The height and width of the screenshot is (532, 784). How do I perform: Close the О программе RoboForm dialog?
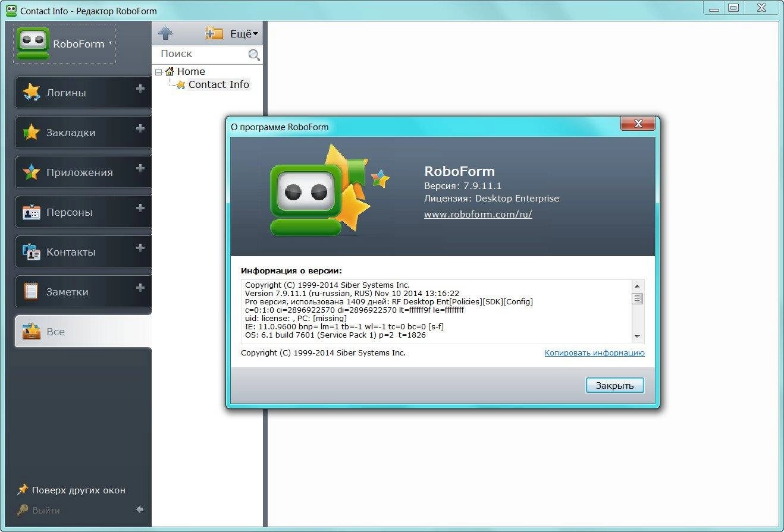(638, 124)
